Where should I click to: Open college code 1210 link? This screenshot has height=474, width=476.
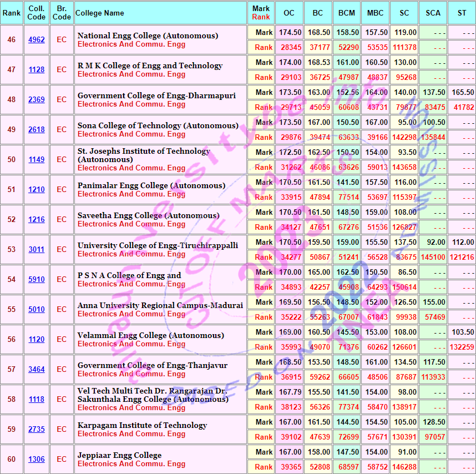coord(37,190)
